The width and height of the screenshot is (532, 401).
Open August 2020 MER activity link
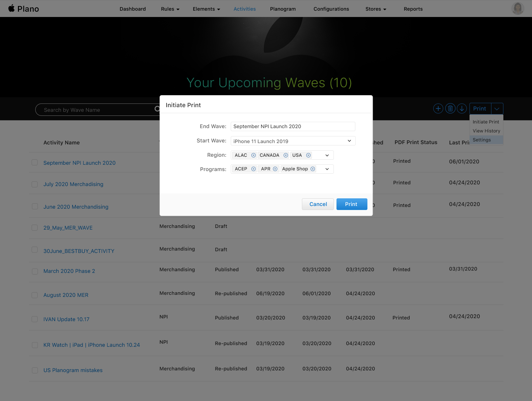coord(66,295)
